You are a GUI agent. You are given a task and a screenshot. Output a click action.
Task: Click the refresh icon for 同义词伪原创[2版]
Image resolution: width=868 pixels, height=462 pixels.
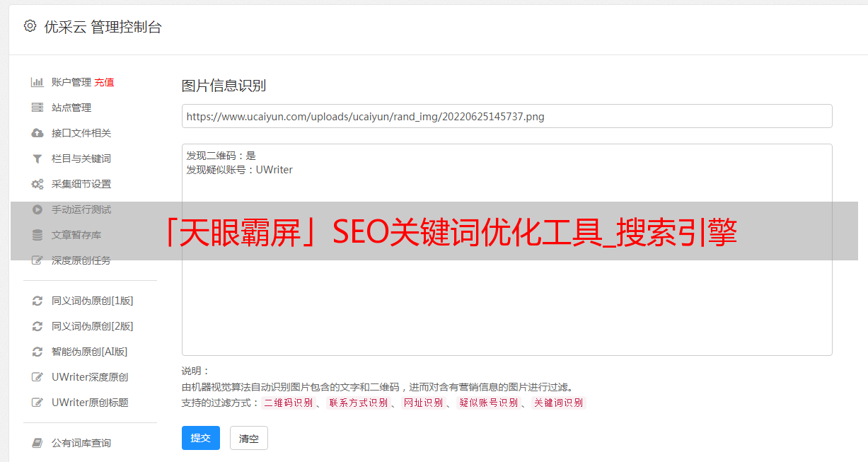(37, 326)
